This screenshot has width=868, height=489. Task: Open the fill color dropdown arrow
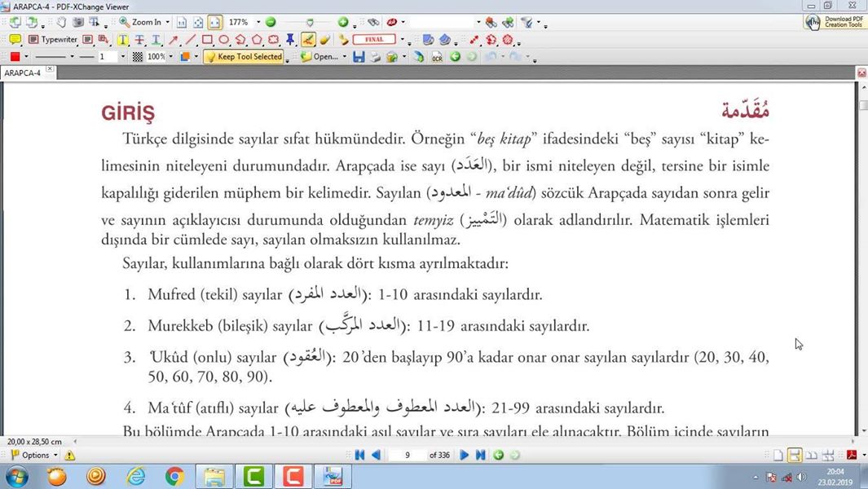pyautogui.click(x=26, y=56)
